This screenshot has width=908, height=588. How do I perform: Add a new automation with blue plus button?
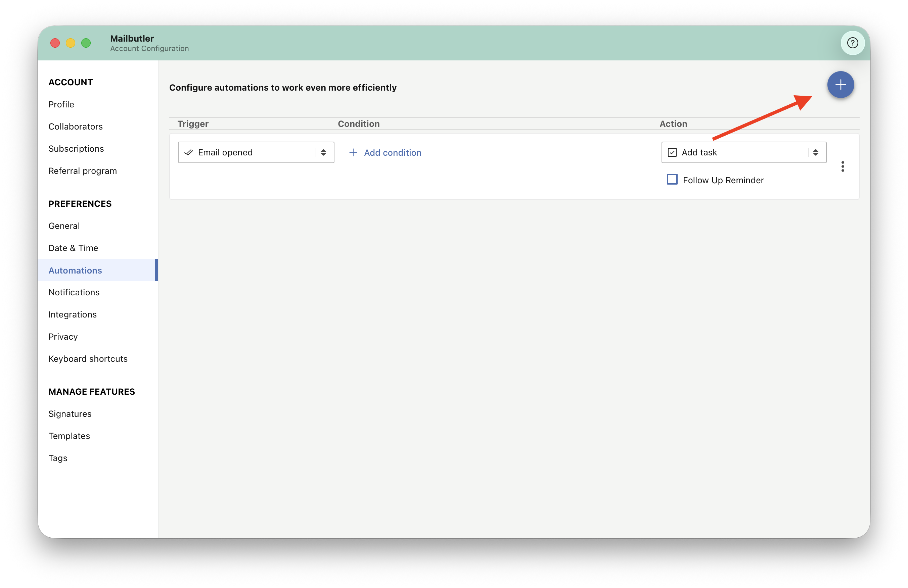click(x=840, y=85)
